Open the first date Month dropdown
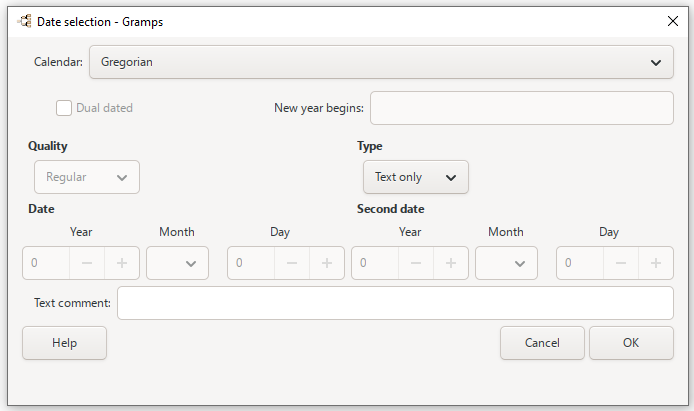 177,263
